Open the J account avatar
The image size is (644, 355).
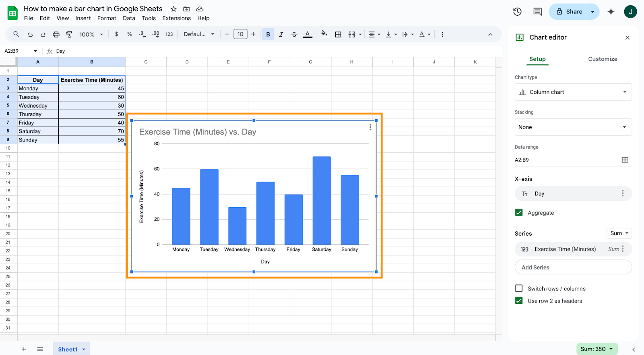pos(630,12)
